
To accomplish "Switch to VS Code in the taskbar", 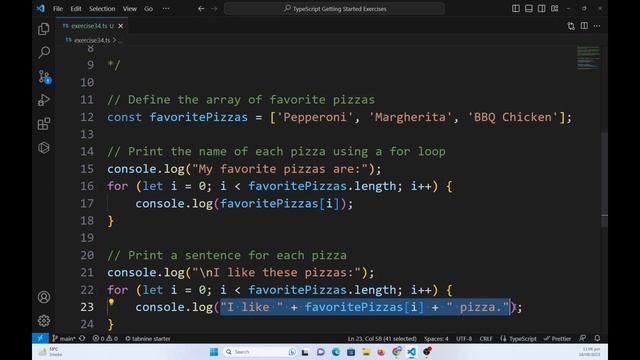I will (411, 352).
